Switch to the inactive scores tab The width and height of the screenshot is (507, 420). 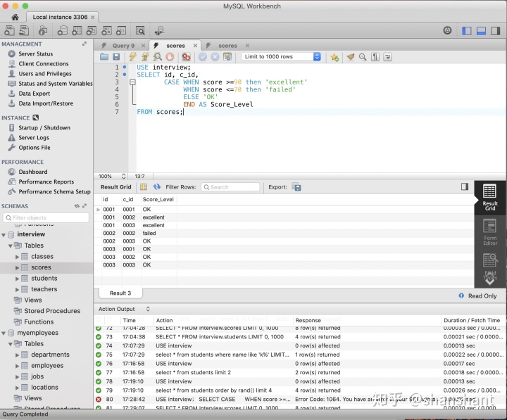click(227, 46)
